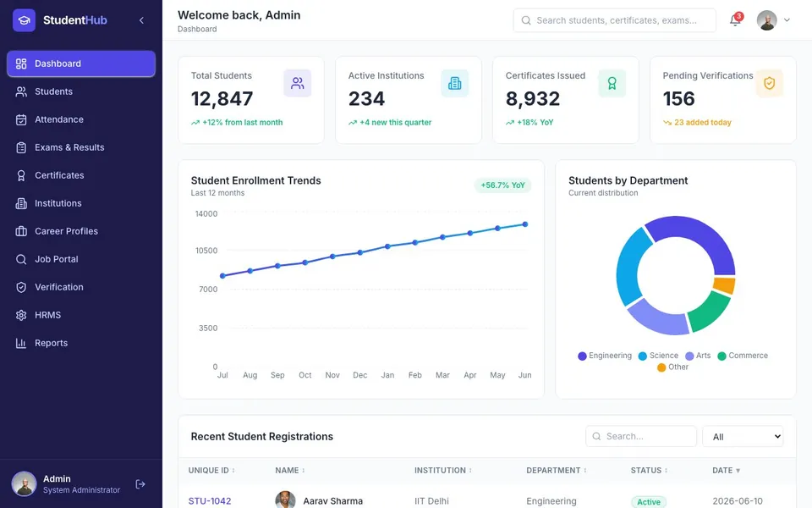Toggle Arts legend item
812x508 pixels.
[698, 356]
